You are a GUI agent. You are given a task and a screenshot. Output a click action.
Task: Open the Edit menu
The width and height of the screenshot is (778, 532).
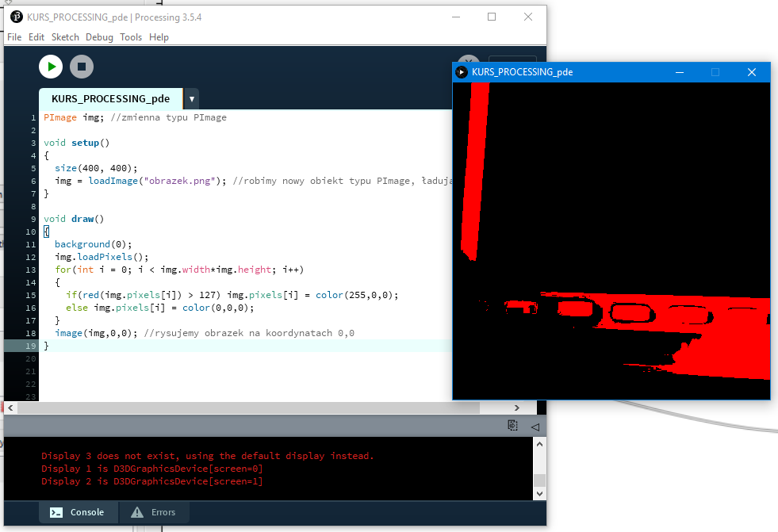pyautogui.click(x=36, y=37)
